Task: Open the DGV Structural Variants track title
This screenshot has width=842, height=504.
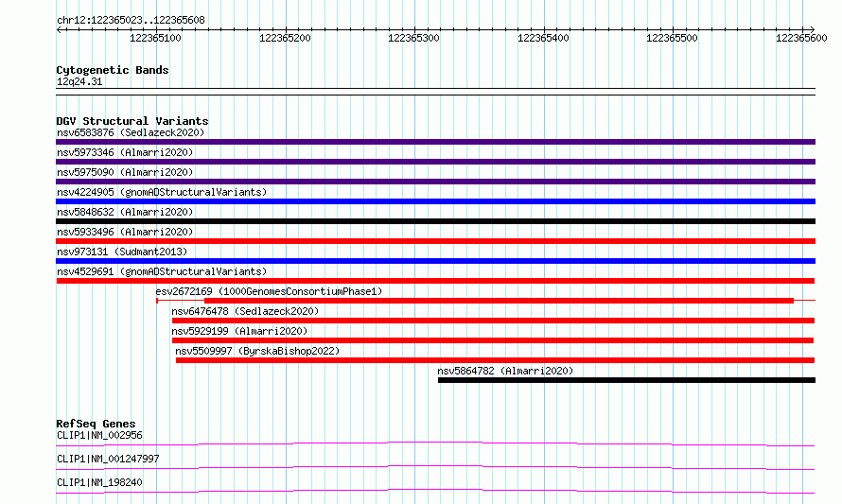Action: 132,121
